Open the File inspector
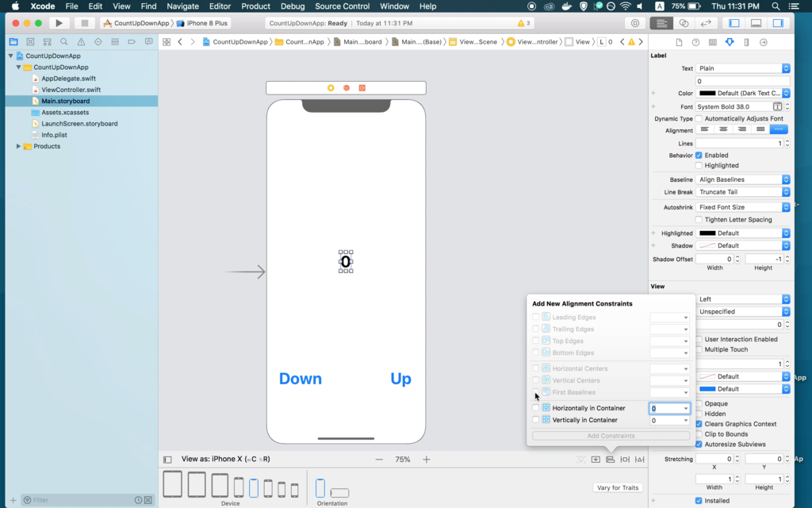 [679, 43]
